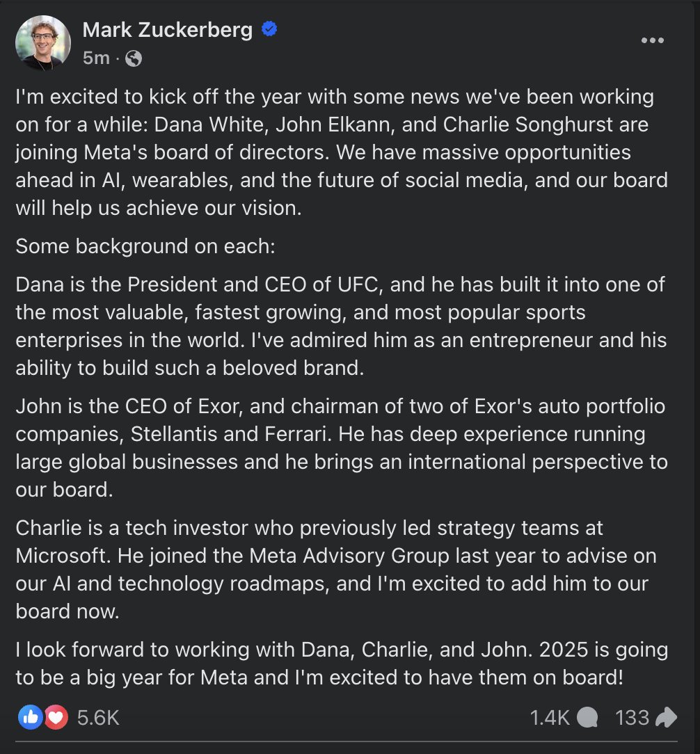Click the paragraph about Dana and UFC
This screenshot has width=700, height=754.
[341, 326]
